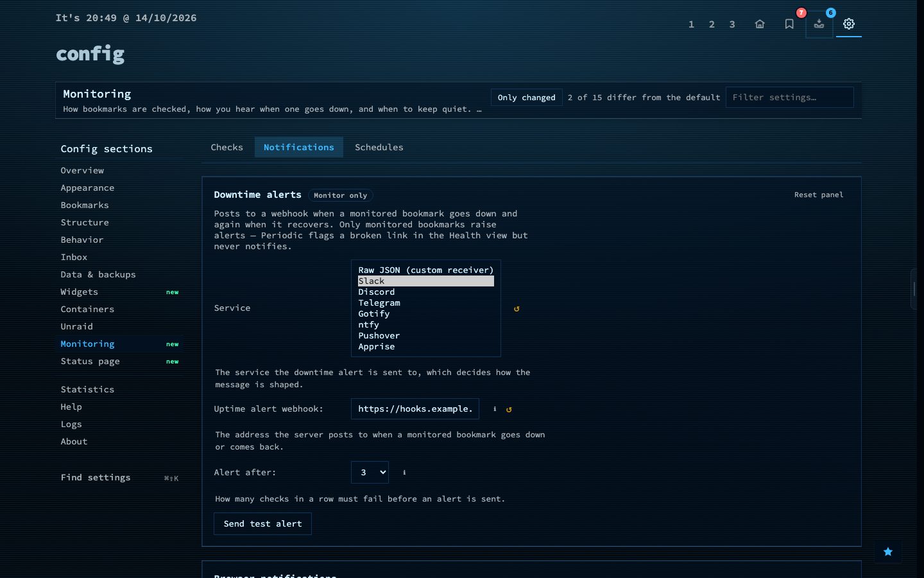Open the Inbox config section
This screenshot has height=578, width=924.
click(x=119, y=258)
